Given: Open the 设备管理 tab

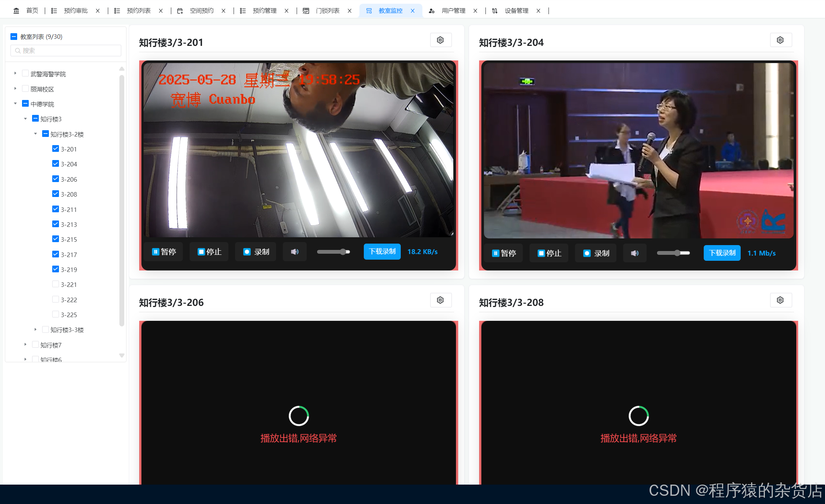Looking at the screenshot, I should pos(516,11).
